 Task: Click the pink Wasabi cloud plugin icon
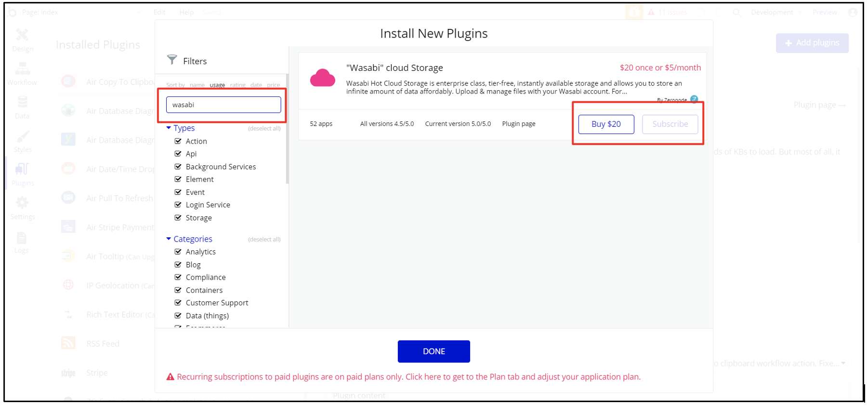322,78
